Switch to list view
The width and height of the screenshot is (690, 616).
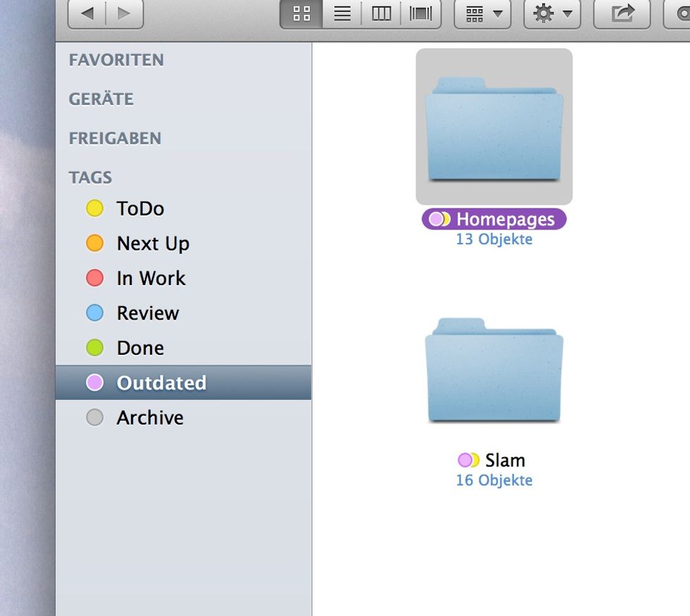pos(342,13)
